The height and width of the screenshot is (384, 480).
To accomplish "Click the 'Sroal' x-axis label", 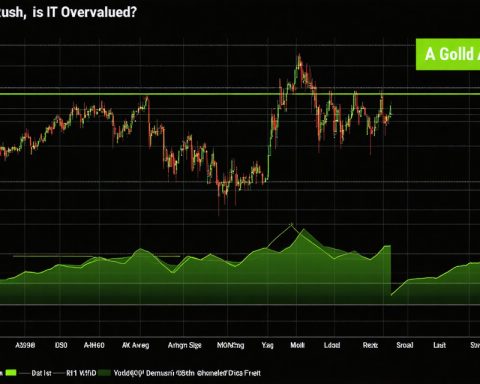I will point(405,345).
